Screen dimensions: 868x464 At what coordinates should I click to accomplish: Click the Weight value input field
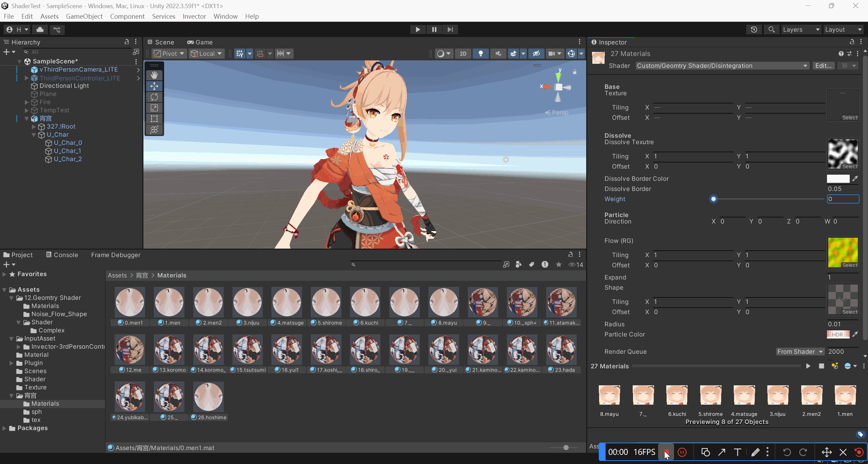coord(843,199)
